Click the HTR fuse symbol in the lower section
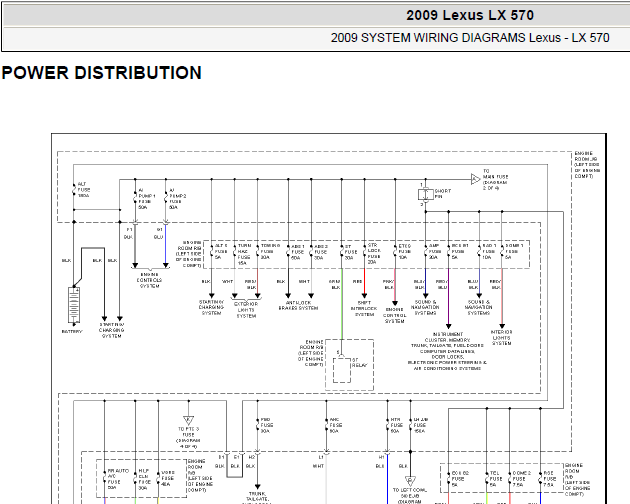Viewport: 630px width, 504px height. [388, 425]
